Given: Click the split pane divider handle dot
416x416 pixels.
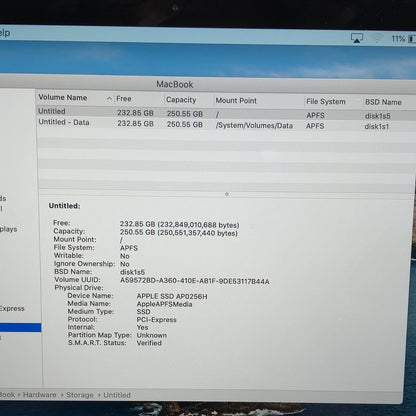Looking at the screenshot, I should 227,194.
